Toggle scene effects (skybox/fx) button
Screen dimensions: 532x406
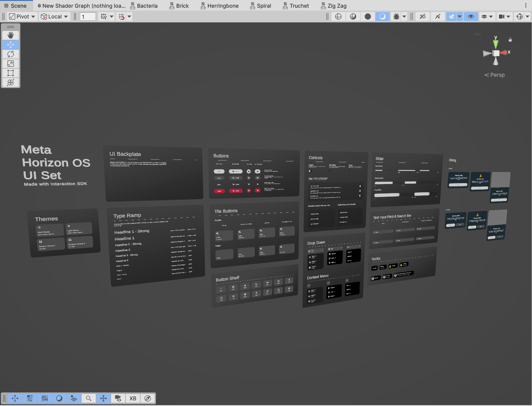(451, 16)
